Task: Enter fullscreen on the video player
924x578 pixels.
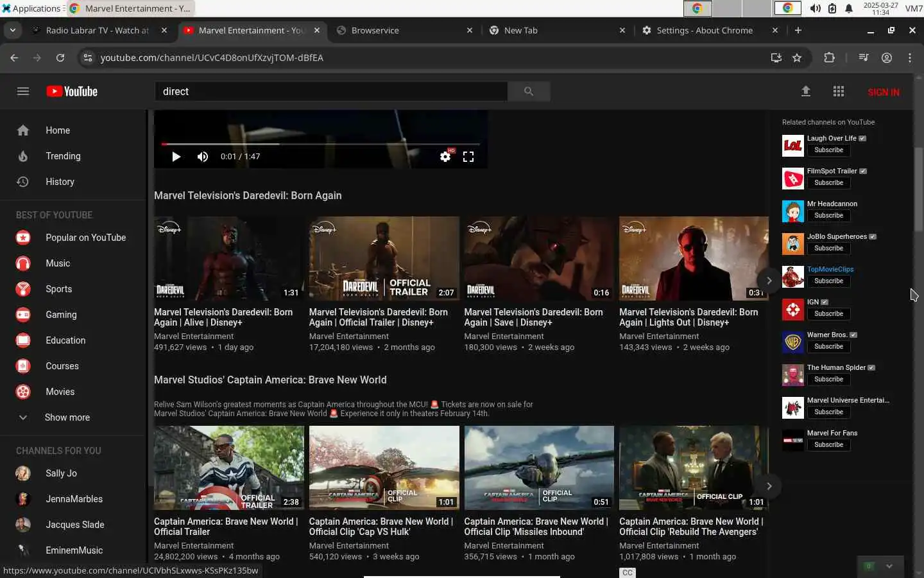Action: [468, 157]
